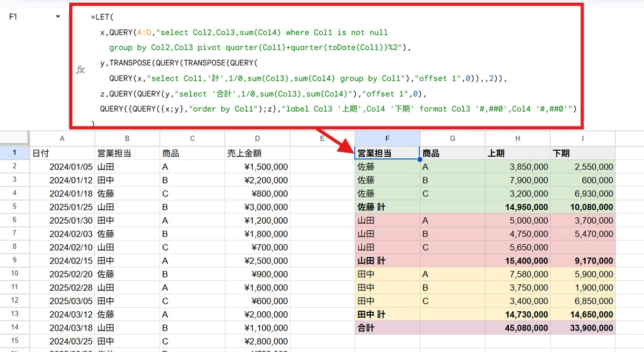Click the 田中 計 subtotal cell
644x352 pixels.
point(387,314)
